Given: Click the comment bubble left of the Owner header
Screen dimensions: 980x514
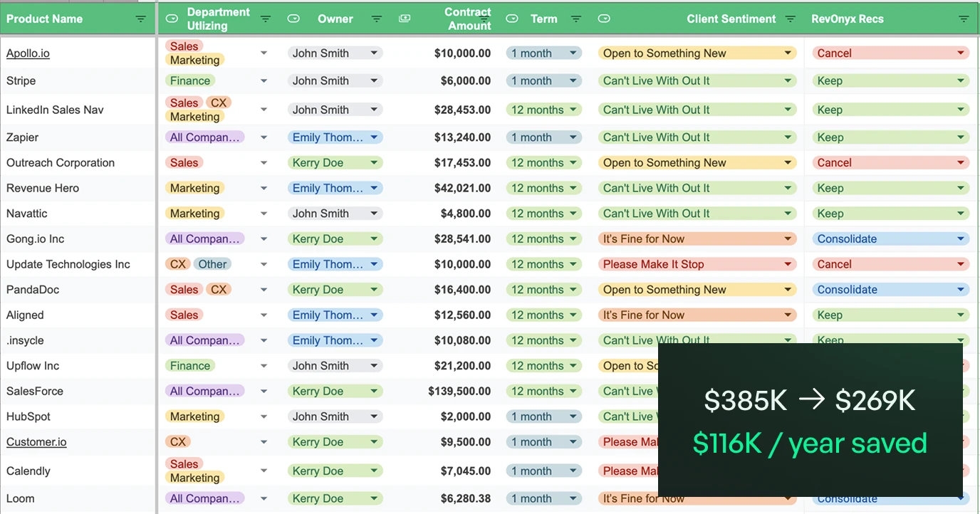Looking at the screenshot, I should (293, 19).
